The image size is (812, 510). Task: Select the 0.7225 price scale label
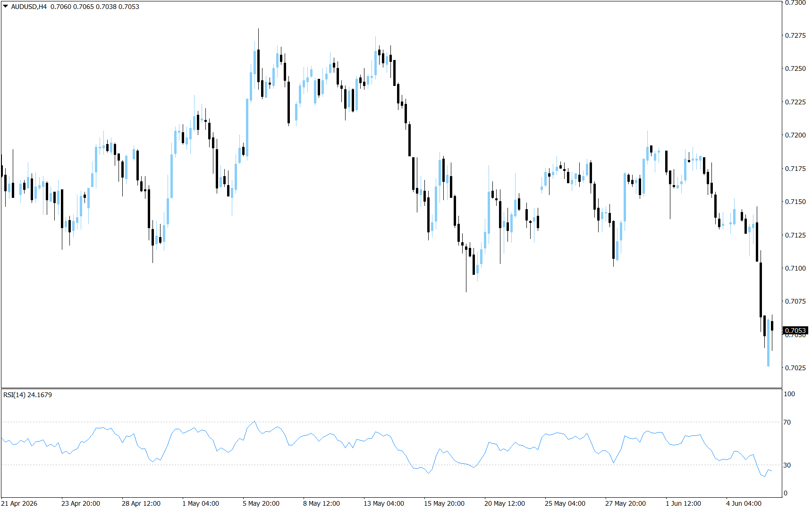pyautogui.click(x=795, y=102)
